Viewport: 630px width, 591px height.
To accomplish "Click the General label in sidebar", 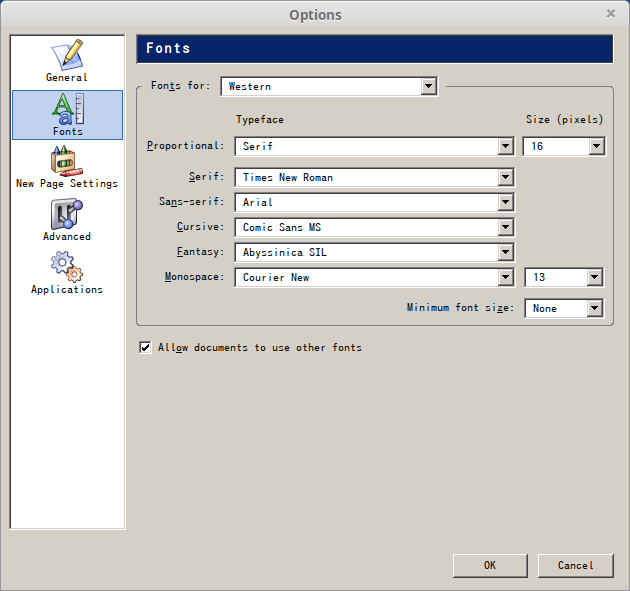I will pos(67,77).
